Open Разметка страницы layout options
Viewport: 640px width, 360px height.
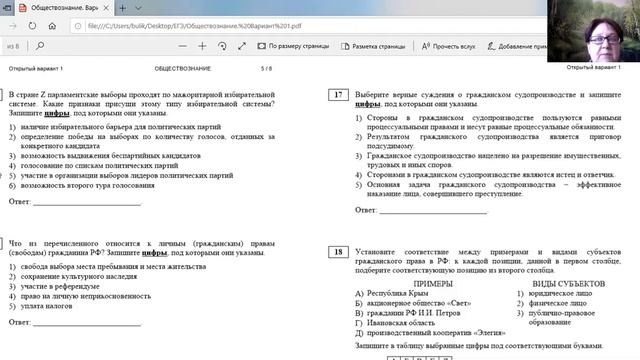coord(373,46)
